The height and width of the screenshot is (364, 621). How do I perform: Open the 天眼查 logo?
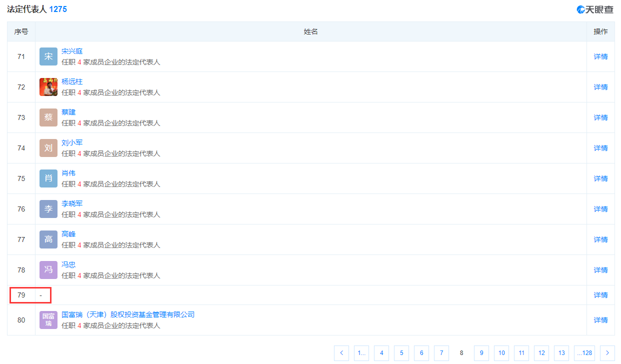(594, 9)
